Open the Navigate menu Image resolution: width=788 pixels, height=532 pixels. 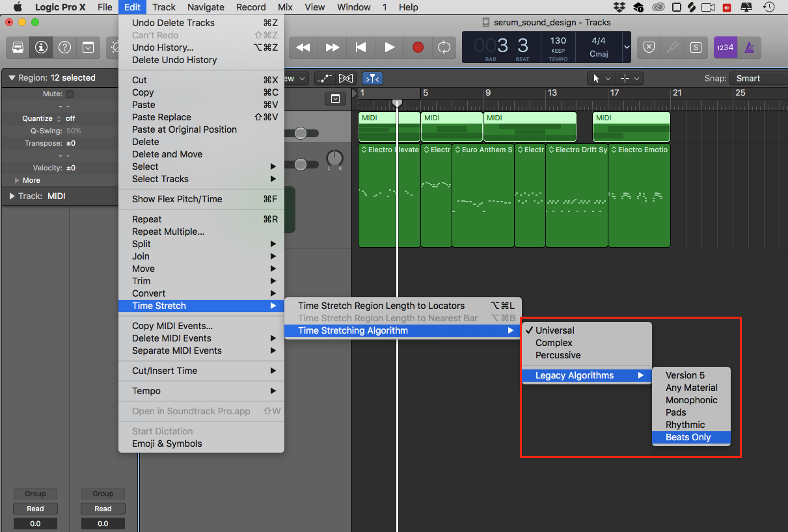[206, 7]
